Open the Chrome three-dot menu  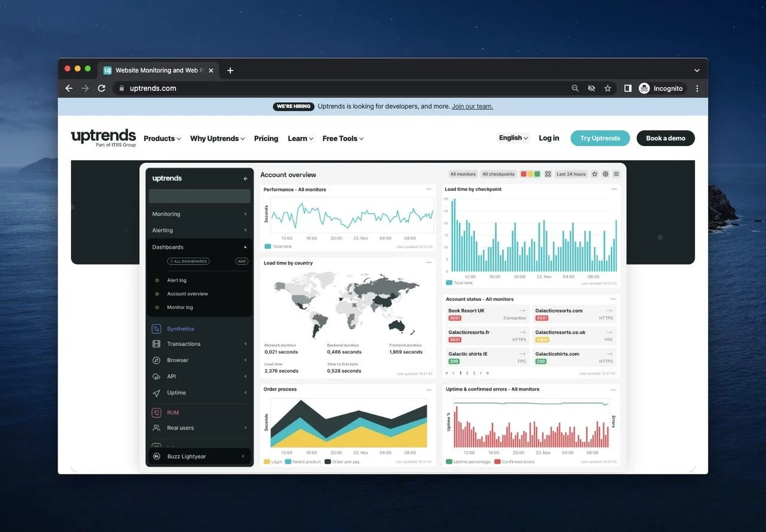[x=697, y=88]
